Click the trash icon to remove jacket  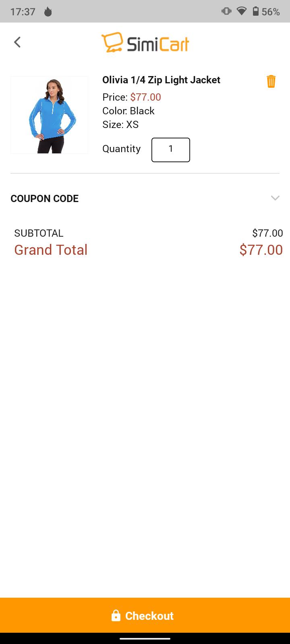click(x=271, y=81)
